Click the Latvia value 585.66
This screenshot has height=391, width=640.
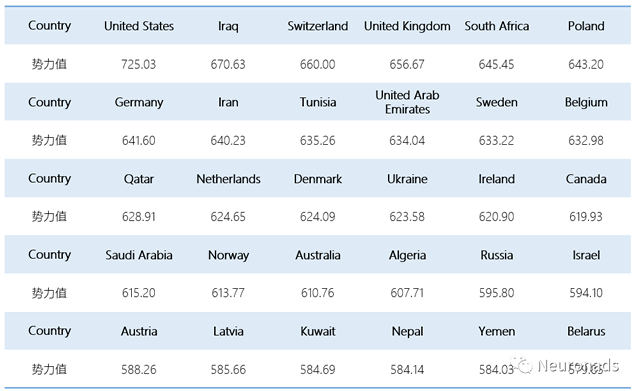pos(228,369)
